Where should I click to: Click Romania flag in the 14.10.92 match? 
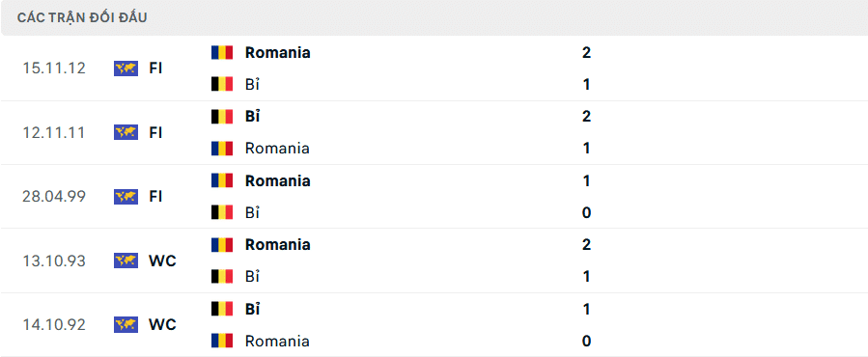[x=222, y=341]
